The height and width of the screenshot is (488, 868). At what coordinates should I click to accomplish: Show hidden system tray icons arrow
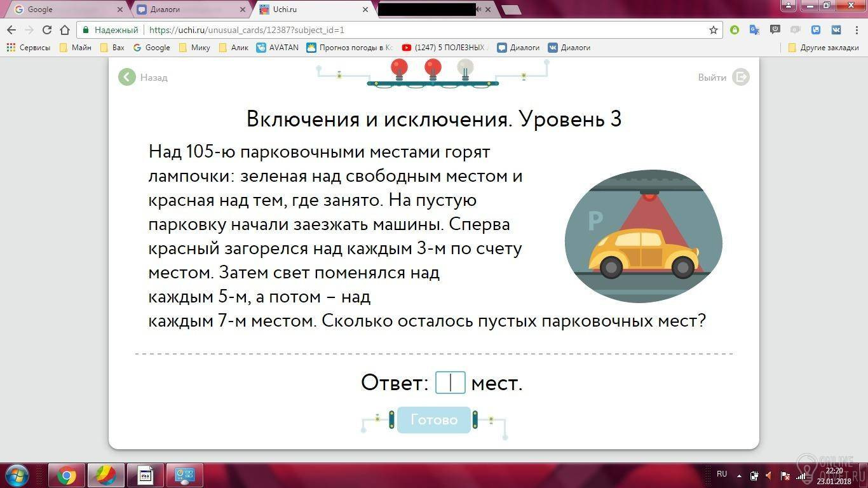pos(738,475)
